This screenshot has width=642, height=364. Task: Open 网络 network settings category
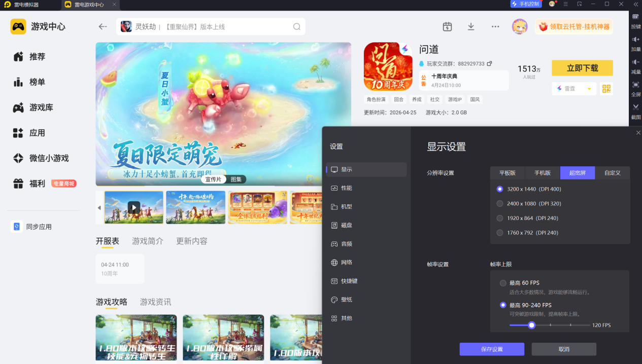[x=366, y=263]
